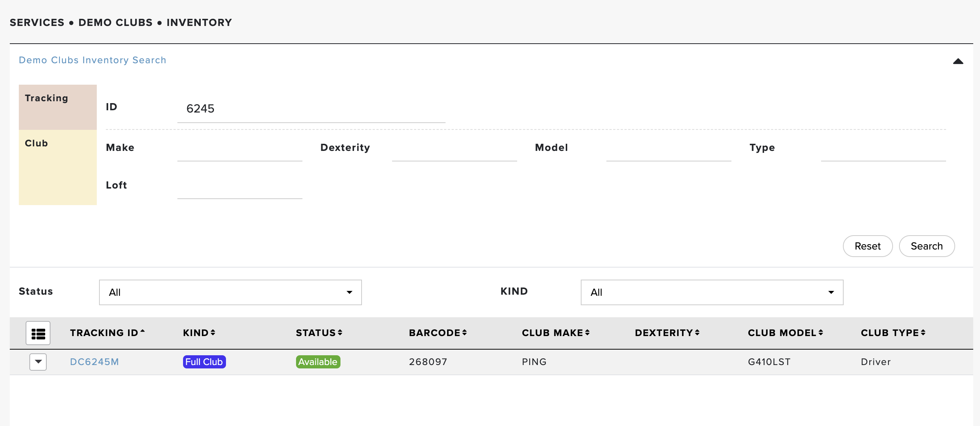
Task: Click the Full Club kind badge
Action: 204,362
